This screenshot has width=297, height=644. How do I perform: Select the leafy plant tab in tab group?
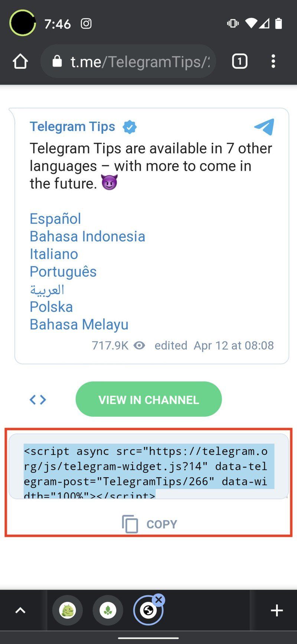pyautogui.click(x=107, y=610)
